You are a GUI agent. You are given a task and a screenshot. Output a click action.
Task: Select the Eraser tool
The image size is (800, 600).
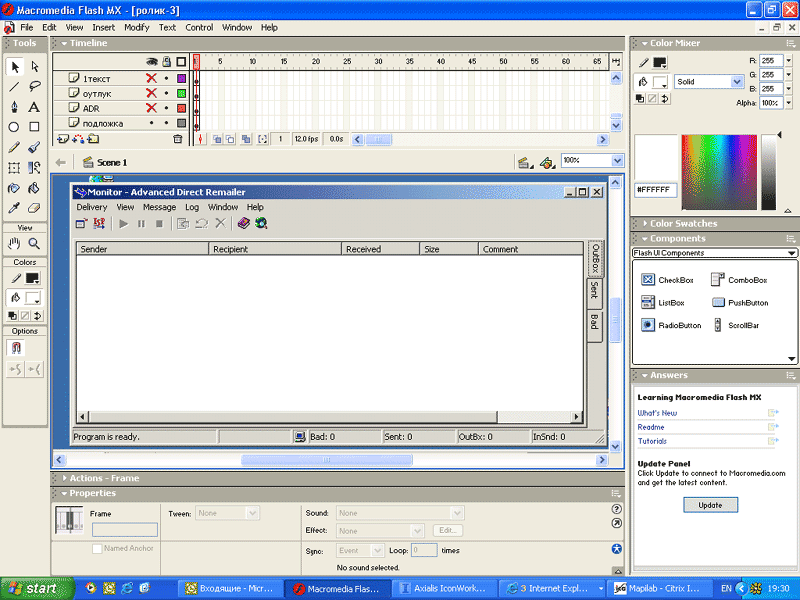point(34,208)
